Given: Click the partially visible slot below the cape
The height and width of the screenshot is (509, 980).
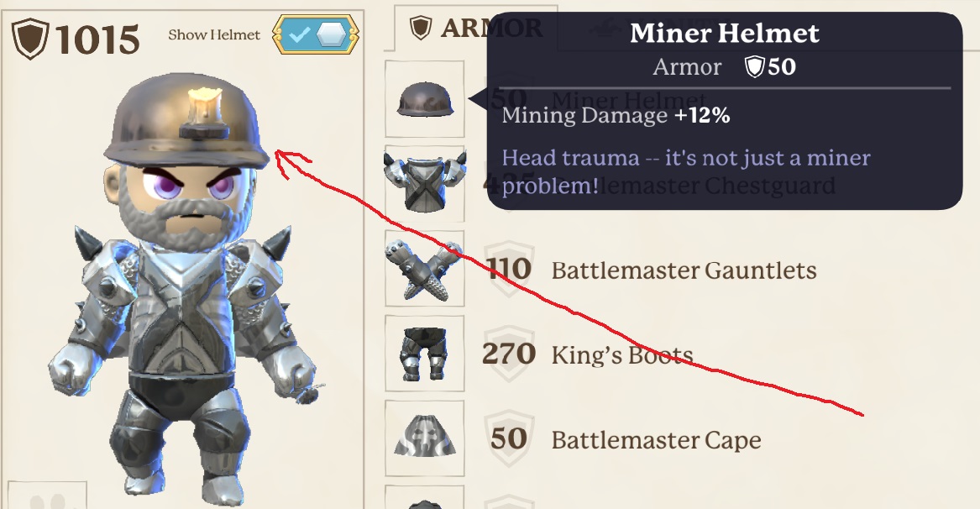Looking at the screenshot, I should click(424, 497).
